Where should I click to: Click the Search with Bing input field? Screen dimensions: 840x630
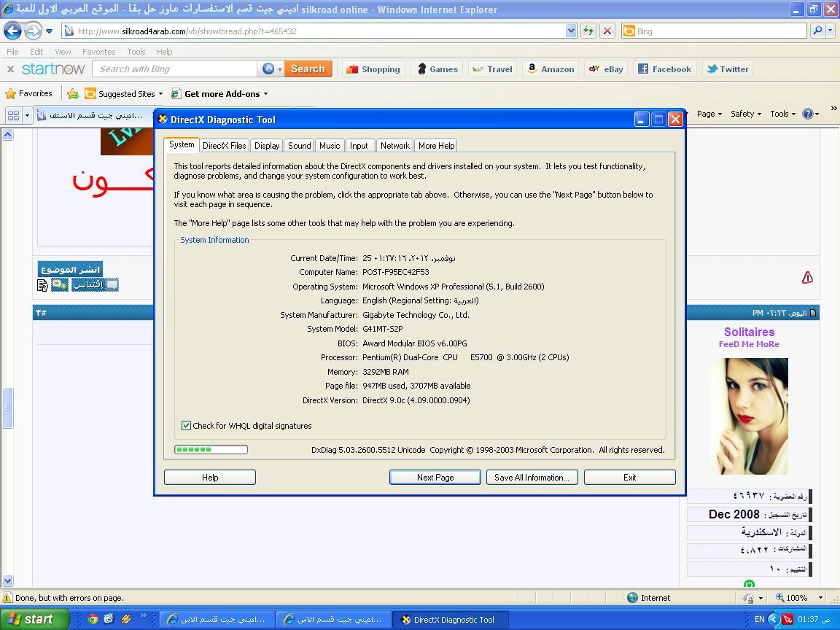175,69
